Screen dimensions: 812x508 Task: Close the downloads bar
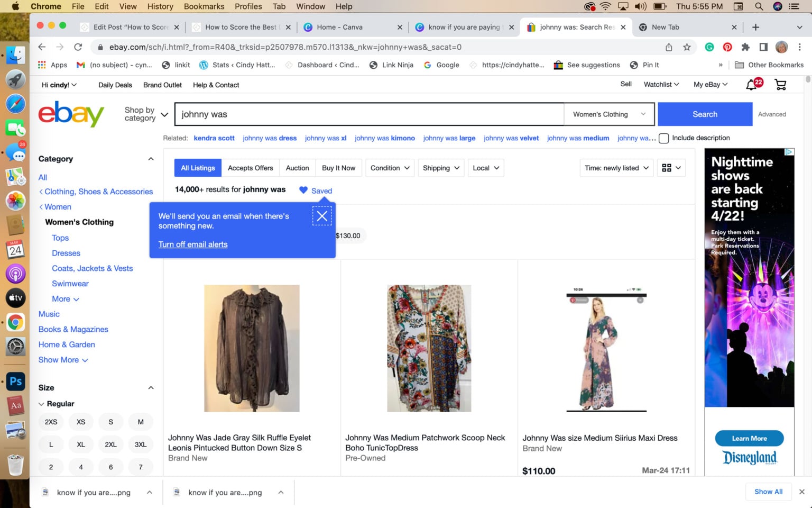click(x=801, y=492)
